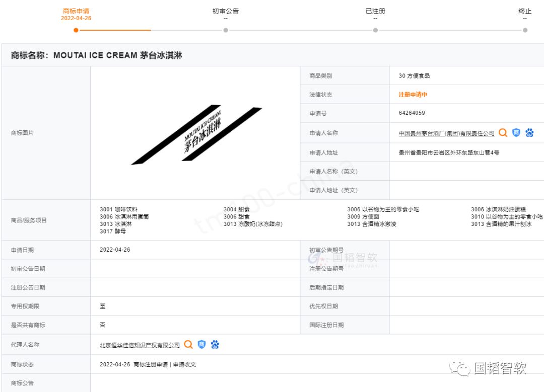Click the 后期指定日期 field label

[326, 287]
